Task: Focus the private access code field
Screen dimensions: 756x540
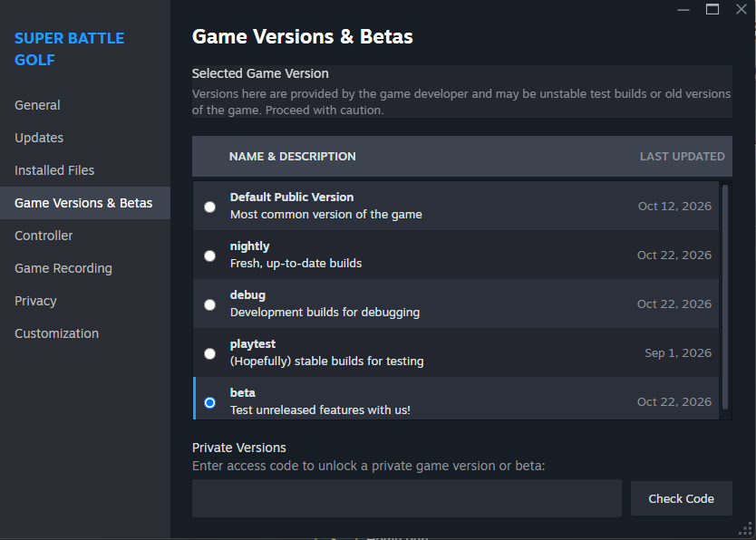Action: click(x=406, y=498)
